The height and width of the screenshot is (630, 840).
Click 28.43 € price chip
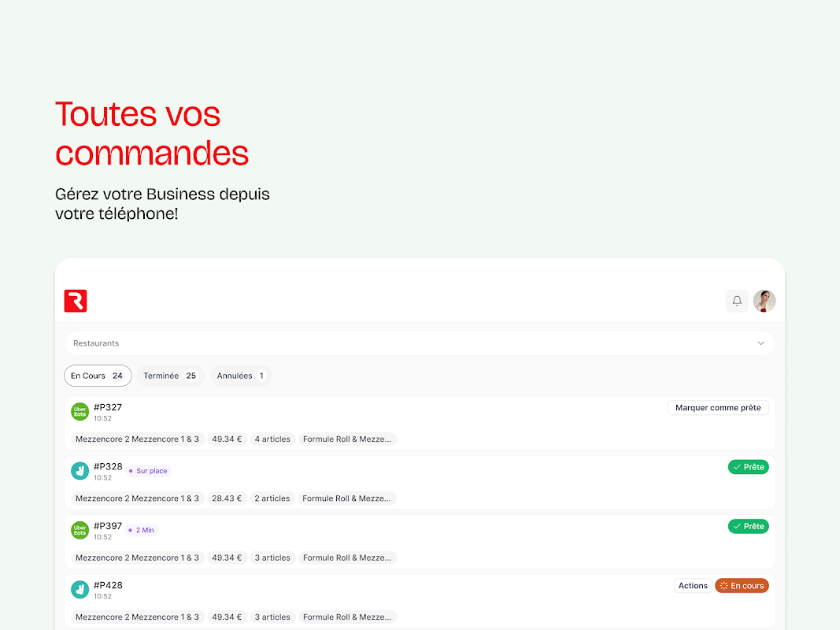pos(227,498)
